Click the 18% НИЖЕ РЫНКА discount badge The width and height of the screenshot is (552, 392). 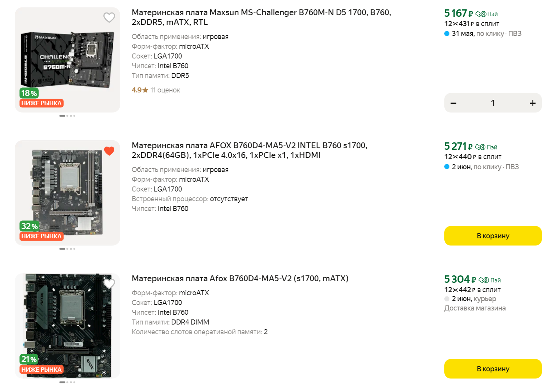[41, 98]
